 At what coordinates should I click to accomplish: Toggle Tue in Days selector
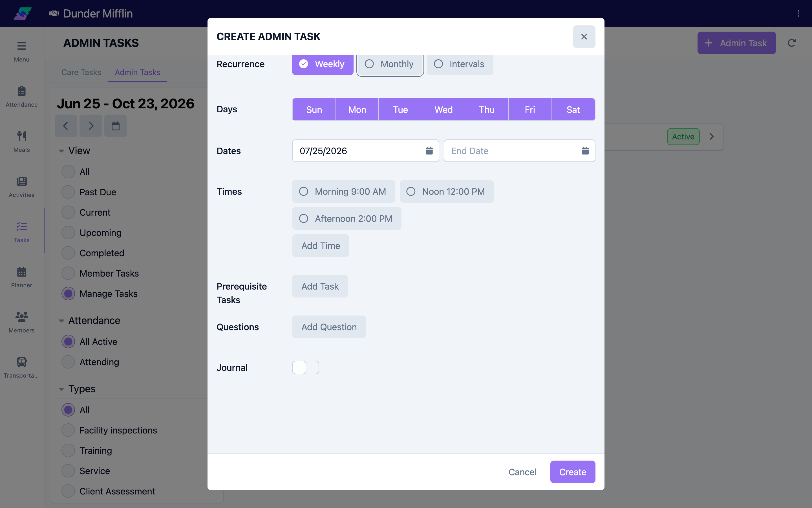pyautogui.click(x=400, y=110)
